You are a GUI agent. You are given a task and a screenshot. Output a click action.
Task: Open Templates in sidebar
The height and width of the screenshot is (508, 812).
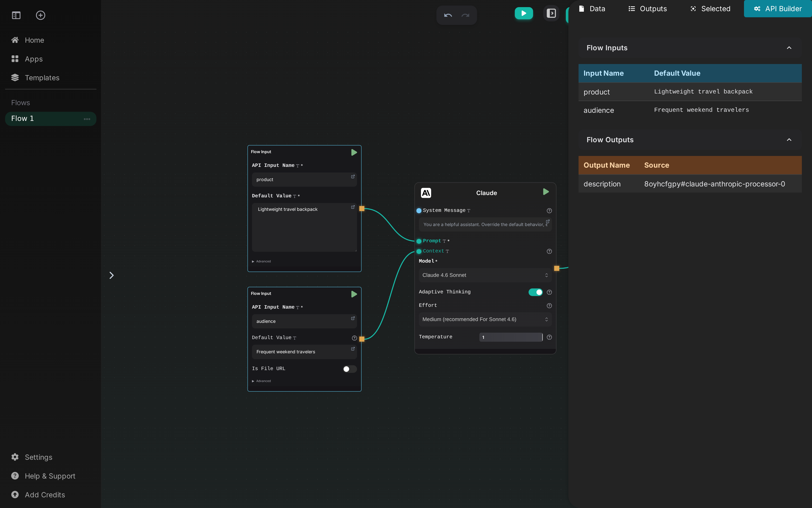point(35,78)
